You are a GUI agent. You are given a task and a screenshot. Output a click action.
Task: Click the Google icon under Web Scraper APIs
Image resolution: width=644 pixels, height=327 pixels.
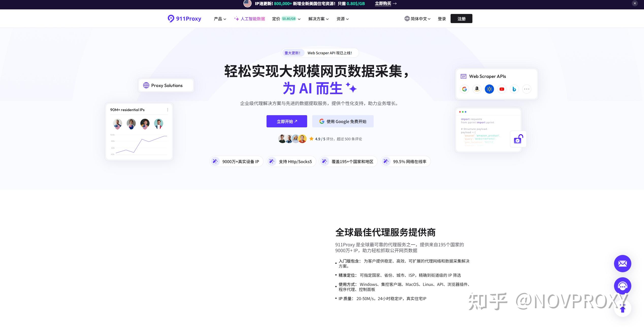click(464, 89)
